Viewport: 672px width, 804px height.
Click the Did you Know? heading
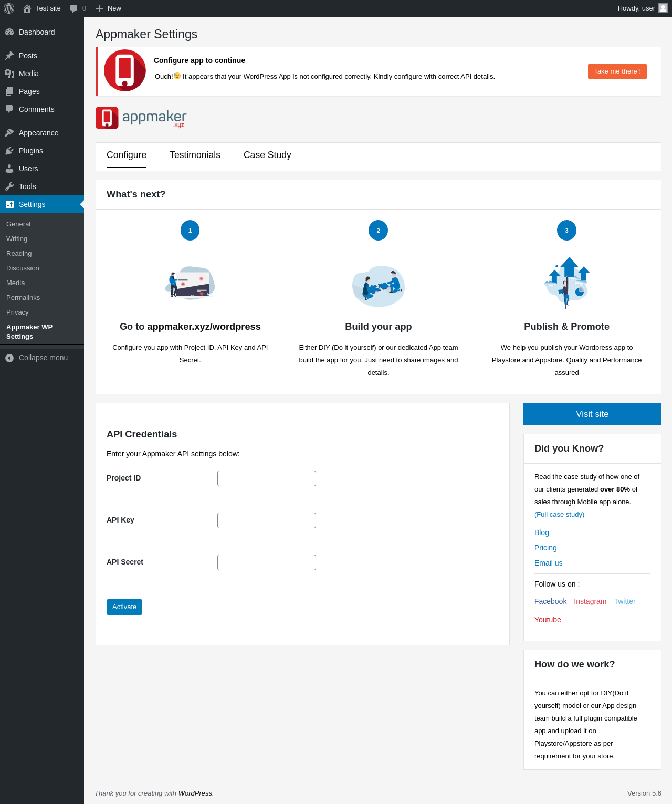click(569, 448)
